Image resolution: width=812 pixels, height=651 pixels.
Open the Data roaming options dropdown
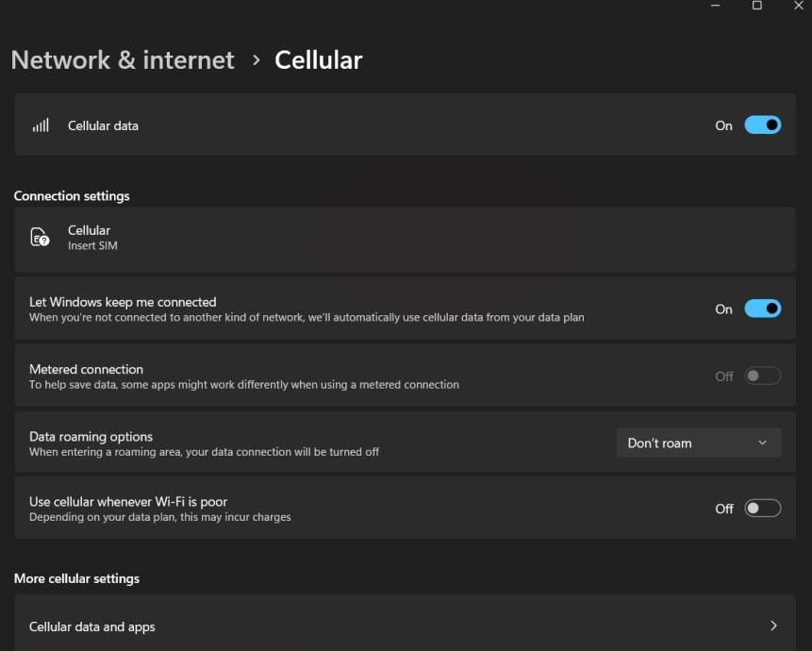tap(698, 442)
